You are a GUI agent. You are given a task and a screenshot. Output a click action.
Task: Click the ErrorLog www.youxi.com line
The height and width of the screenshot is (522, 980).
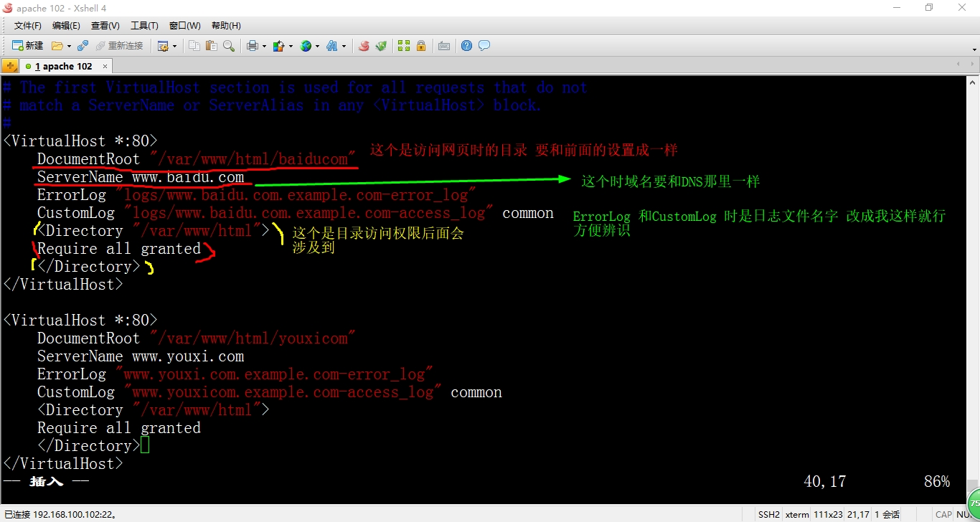[235, 374]
